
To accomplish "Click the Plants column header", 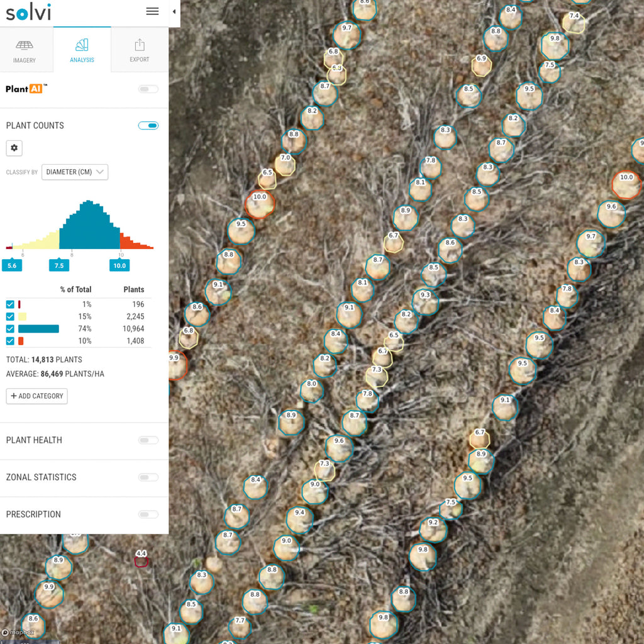I will pyautogui.click(x=134, y=289).
